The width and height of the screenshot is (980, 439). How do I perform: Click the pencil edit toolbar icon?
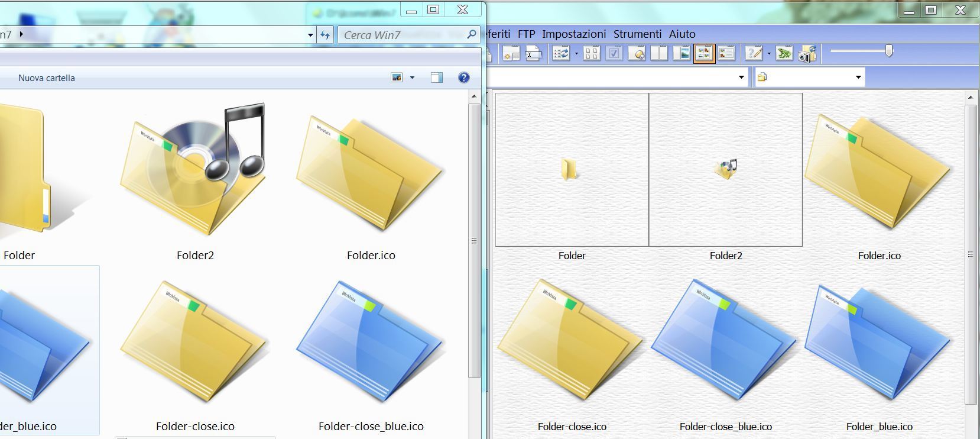(x=754, y=54)
